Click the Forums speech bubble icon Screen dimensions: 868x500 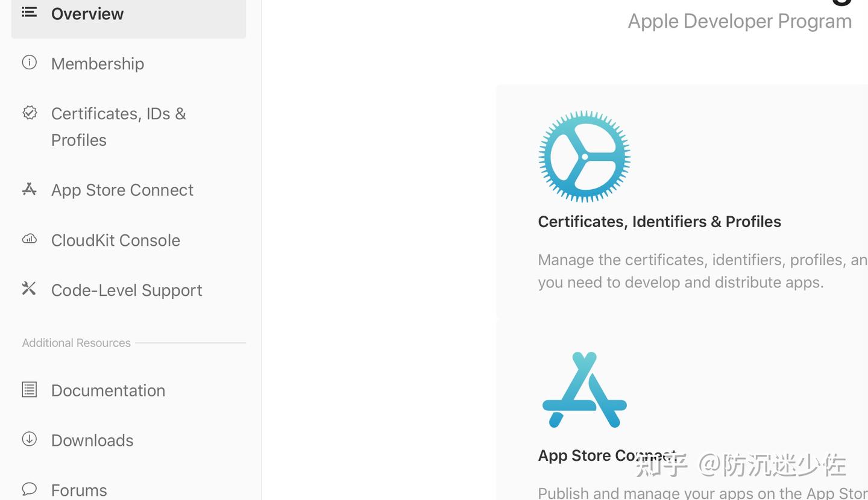[29, 489]
